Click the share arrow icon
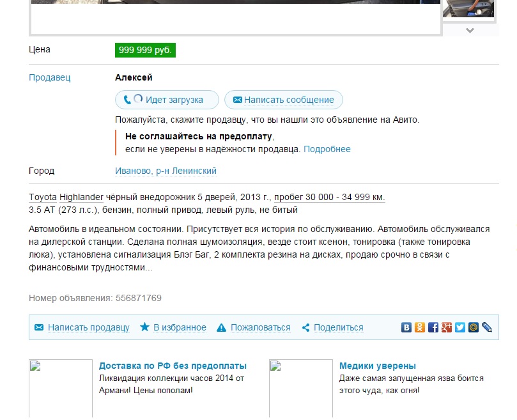The image size is (517, 420). tap(305, 327)
